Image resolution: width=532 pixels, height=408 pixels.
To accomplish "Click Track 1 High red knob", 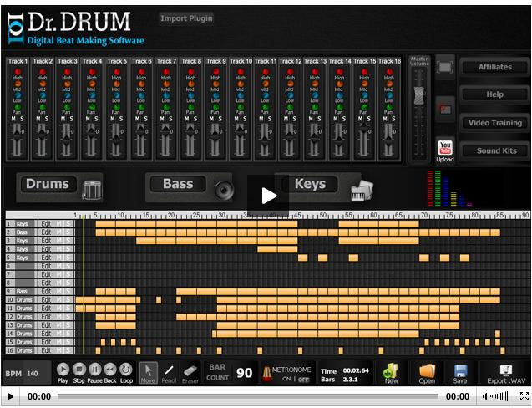I will (18, 72).
